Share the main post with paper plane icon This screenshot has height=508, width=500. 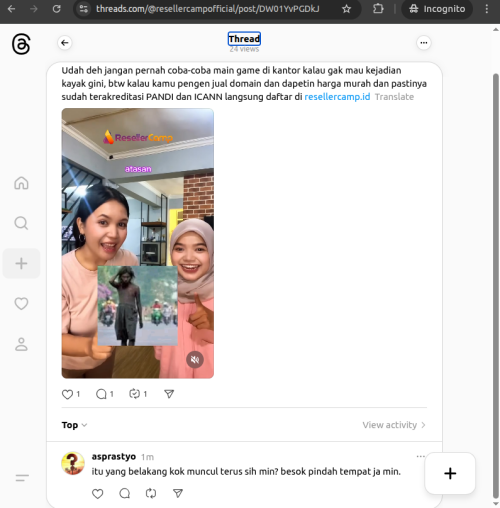pyautogui.click(x=169, y=394)
